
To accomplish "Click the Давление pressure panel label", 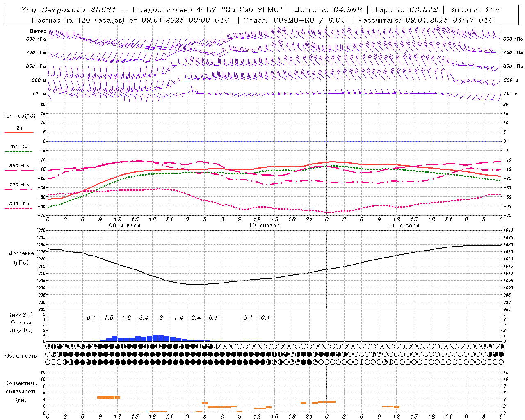I will (21, 253).
